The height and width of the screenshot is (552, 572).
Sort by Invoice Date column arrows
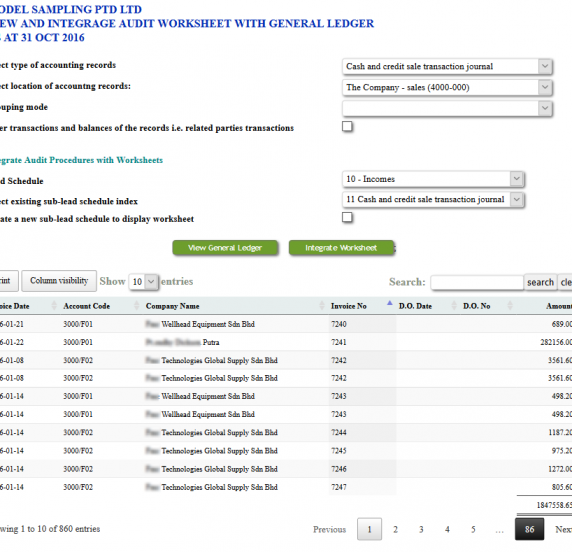pos(54,305)
